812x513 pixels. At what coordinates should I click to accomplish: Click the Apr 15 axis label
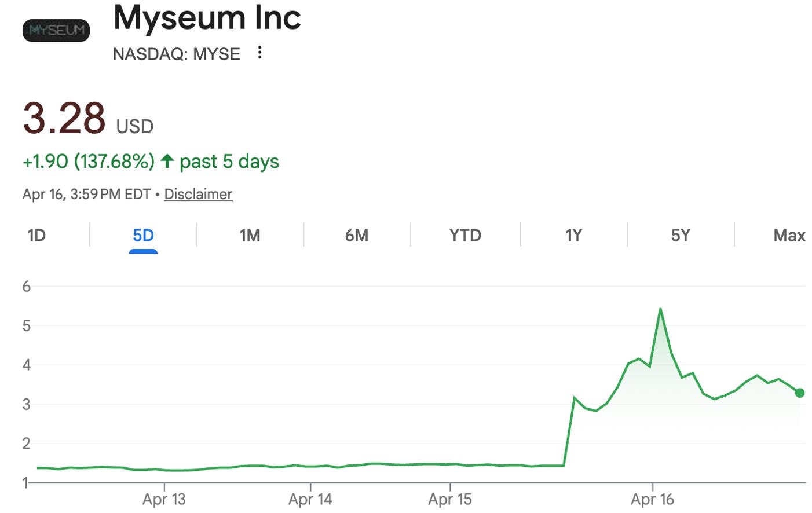click(450, 499)
